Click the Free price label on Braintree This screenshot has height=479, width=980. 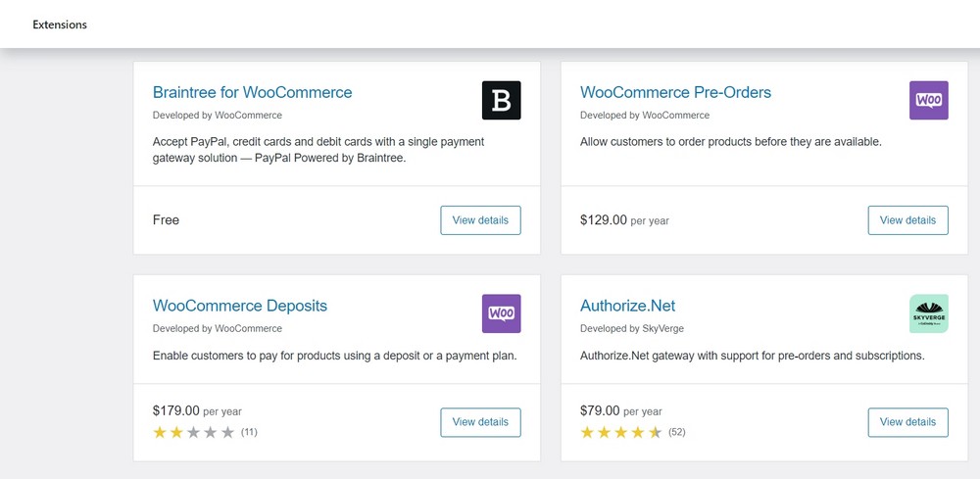point(166,220)
